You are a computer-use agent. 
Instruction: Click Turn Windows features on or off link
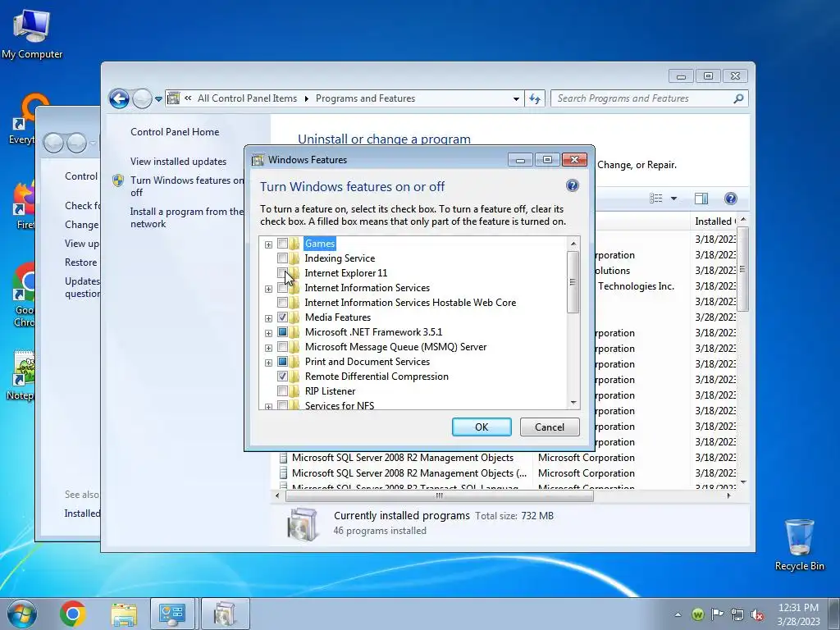click(x=187, y=186)
